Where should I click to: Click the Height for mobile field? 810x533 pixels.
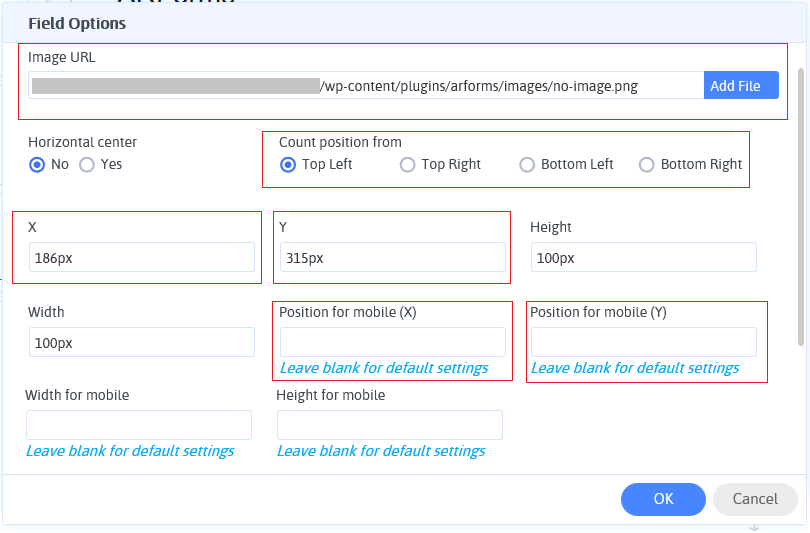pos(389,425)
